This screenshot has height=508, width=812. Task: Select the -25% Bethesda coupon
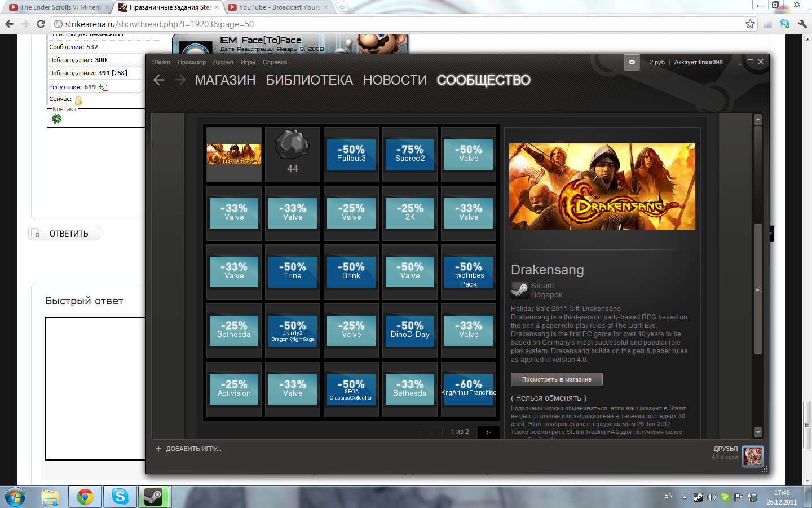(x=234, y=330)
